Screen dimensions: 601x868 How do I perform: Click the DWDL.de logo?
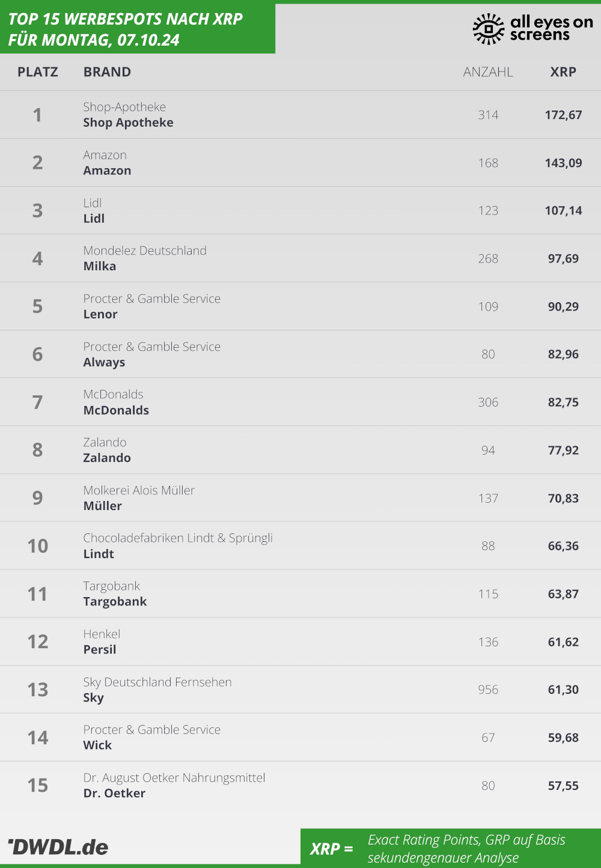pos(58,847)
